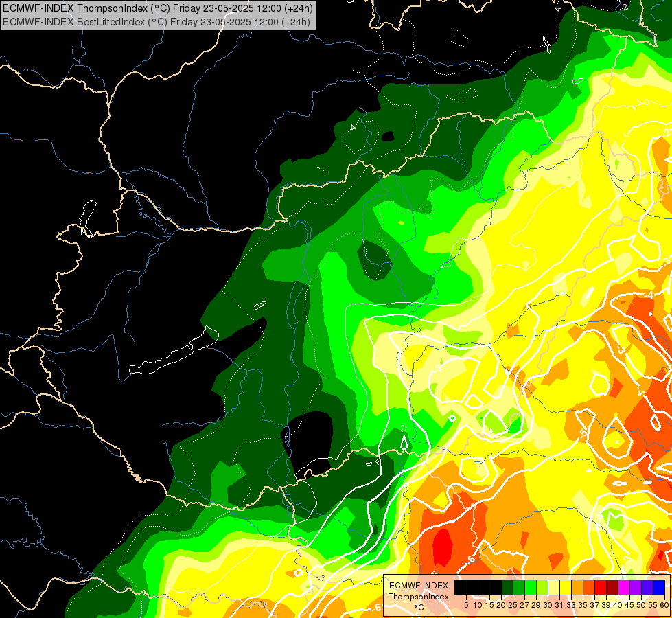
Task: Click the ECMWF-INDEX label in the legend
Action: (419, 586)
